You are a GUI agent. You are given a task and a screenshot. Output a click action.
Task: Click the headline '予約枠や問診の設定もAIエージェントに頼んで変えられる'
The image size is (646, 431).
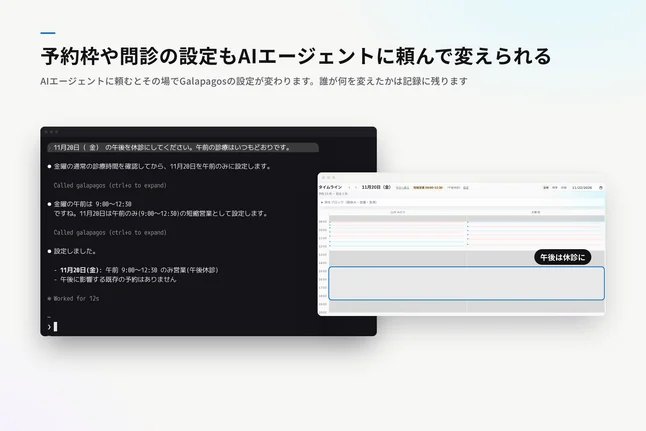click(x=296, y=56)
